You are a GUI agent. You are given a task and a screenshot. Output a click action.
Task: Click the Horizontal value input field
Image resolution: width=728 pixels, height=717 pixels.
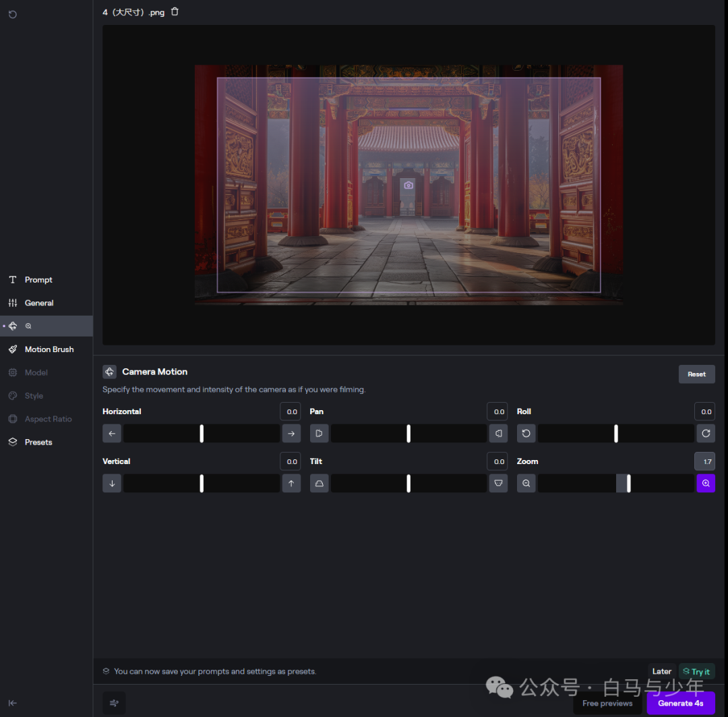point(291,411)
